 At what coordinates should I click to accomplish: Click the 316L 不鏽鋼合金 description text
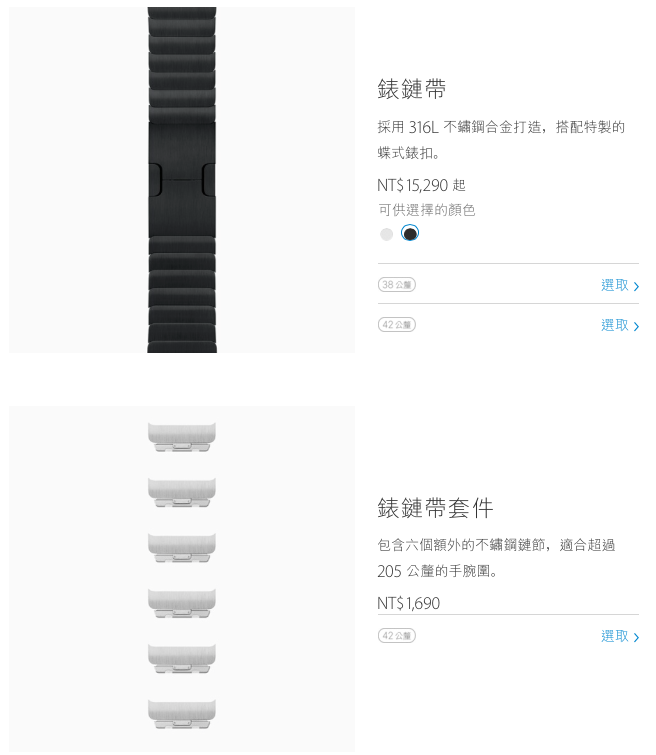point(460,127)
